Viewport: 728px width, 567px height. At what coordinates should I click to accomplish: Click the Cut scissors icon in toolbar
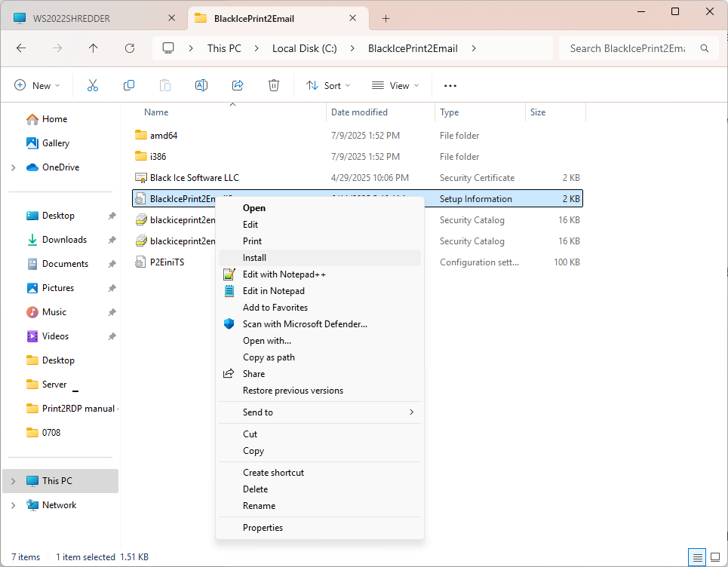point(93,86)
